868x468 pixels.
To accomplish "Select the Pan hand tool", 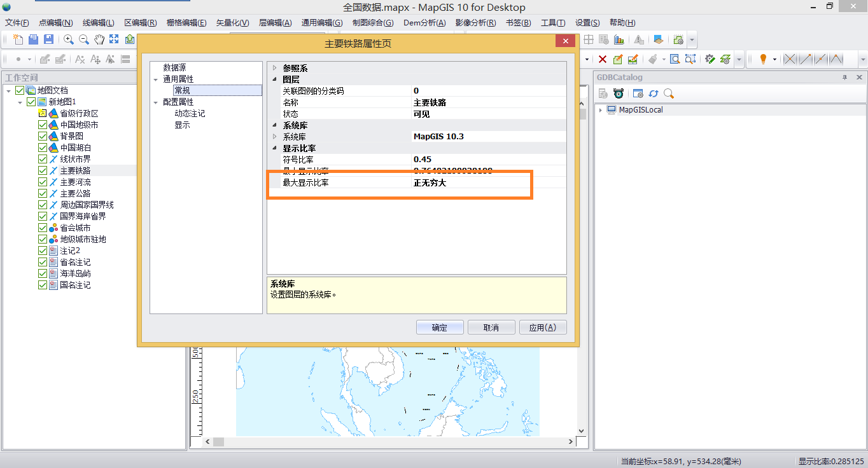I will [x=99, y=39].
